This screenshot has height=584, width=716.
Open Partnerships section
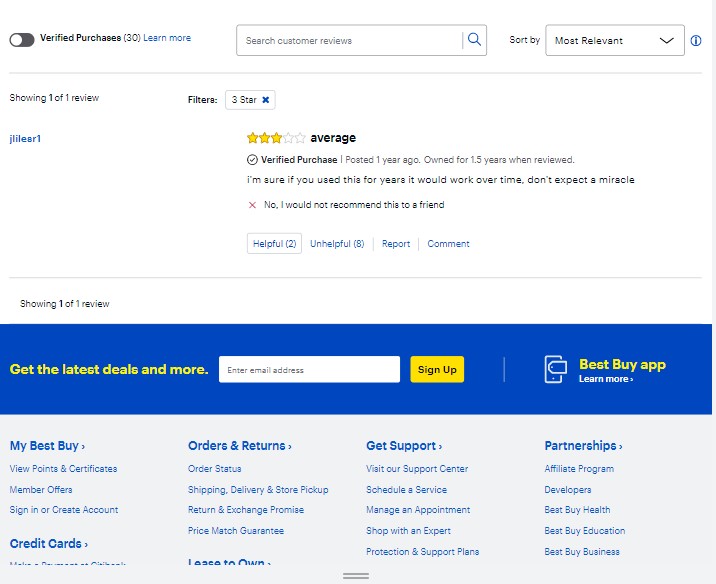click(x=583, y=446)
